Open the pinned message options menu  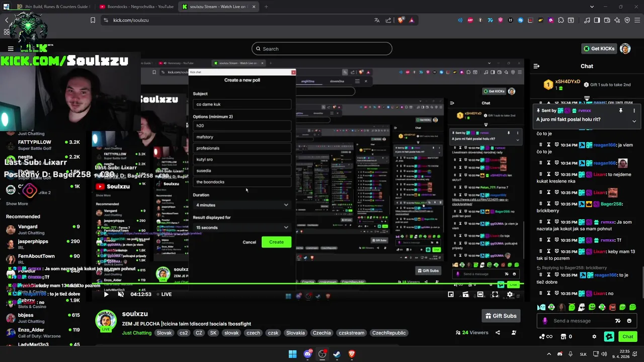[x=634, y=111]
